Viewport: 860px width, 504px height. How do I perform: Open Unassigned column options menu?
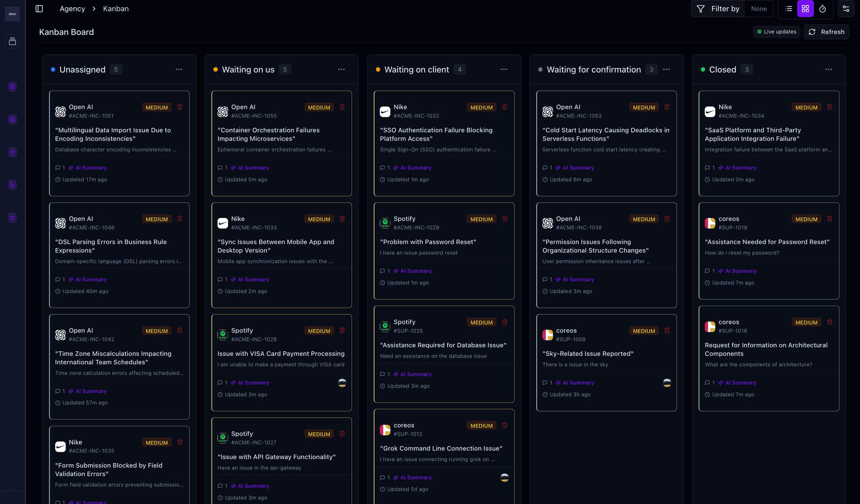coord(179,69)
